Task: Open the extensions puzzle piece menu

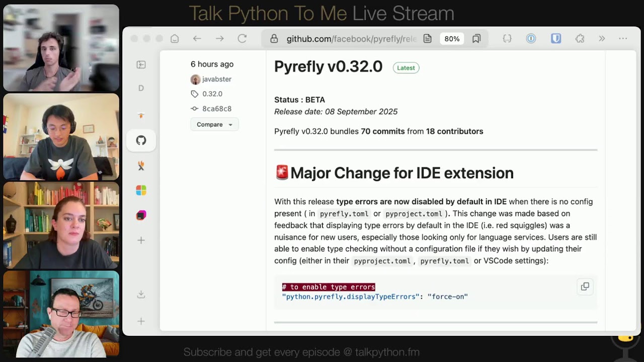Action: (x=580, y=38)
